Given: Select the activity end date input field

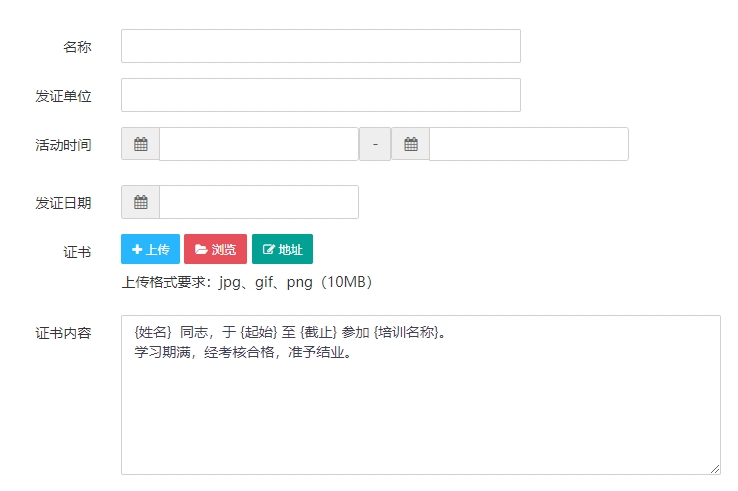Looking at the screenshot, I should click(528, 144).
